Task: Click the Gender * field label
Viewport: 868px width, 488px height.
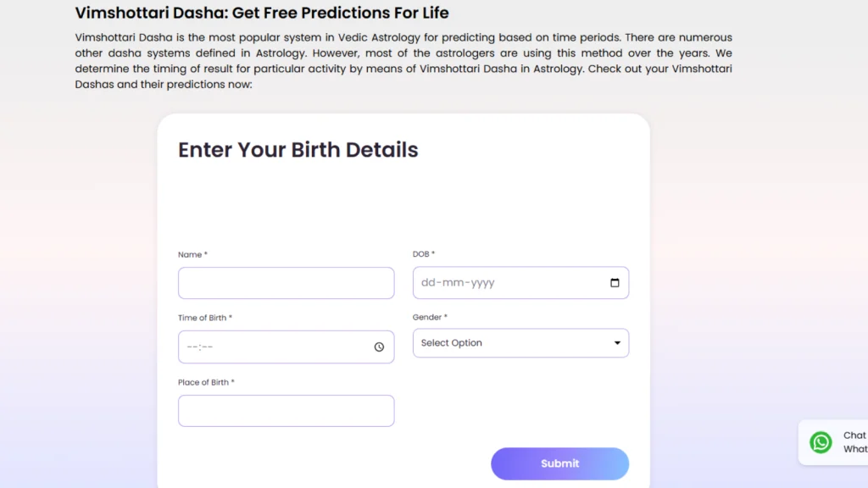Action: (x=430, y=317)
